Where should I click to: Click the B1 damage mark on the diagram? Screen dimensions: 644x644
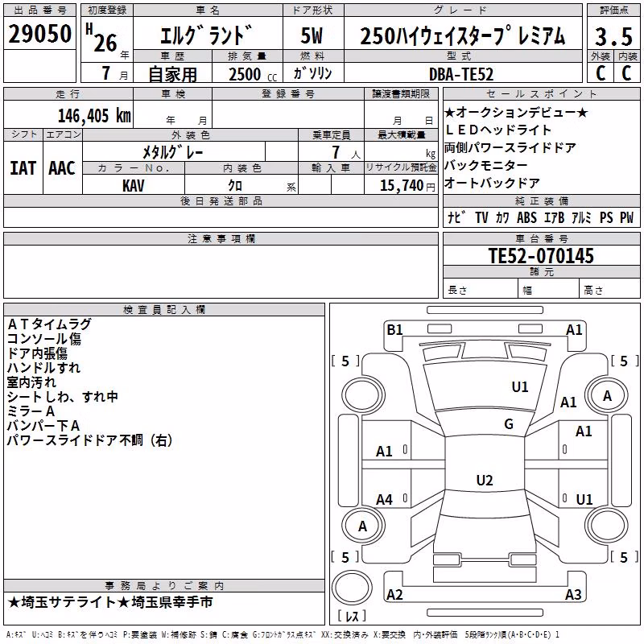[x=394, y=329]
